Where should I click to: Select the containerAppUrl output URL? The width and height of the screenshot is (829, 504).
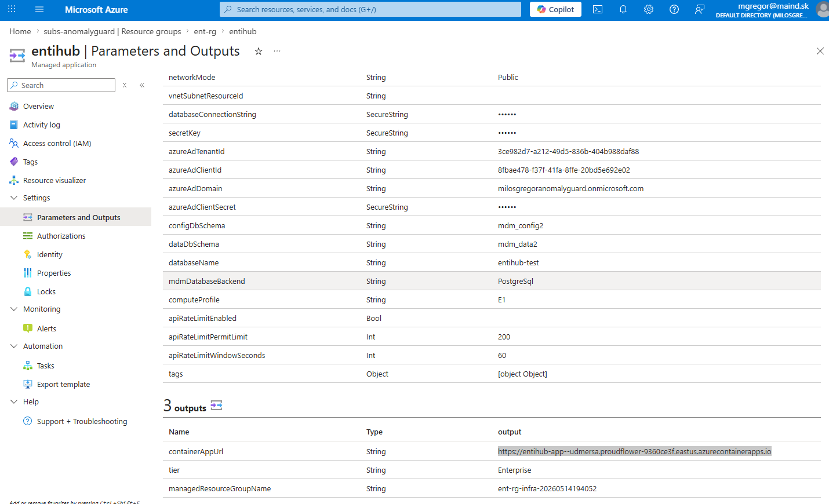click(x=635, y=451)
